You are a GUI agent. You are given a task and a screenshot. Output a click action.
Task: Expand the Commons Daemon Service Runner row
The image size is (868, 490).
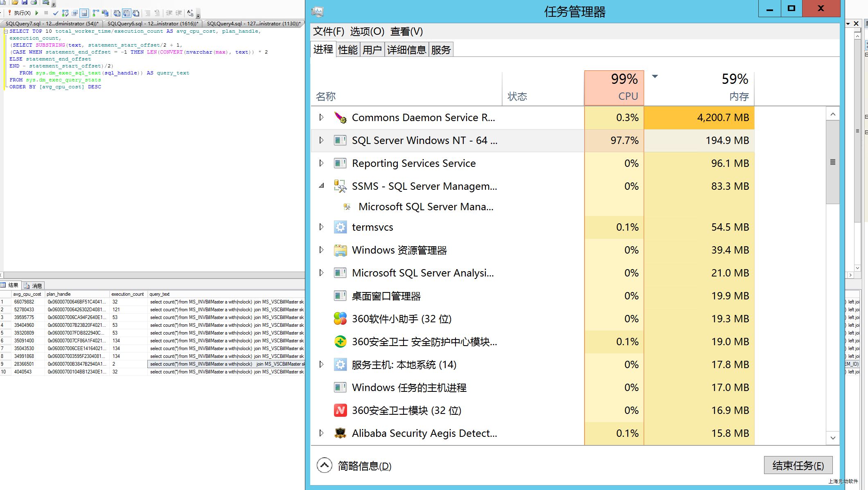(x=321, y=117)
